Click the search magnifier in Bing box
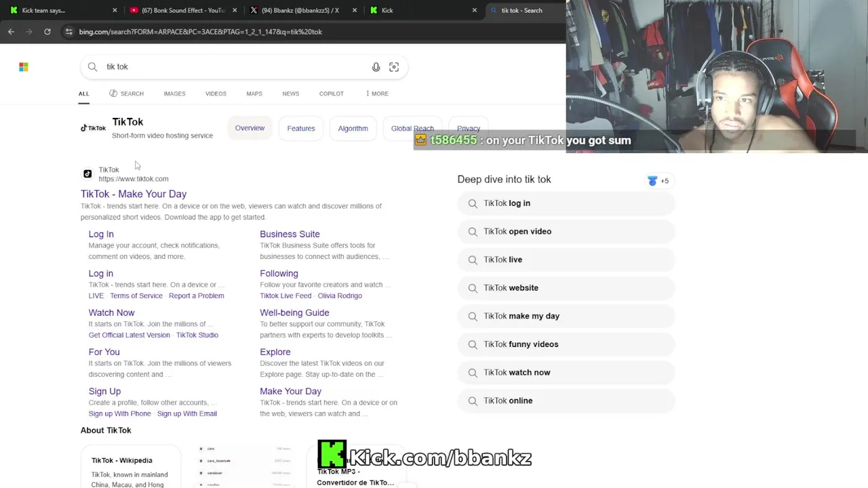The image size is (868, 488). pos(92,66)
